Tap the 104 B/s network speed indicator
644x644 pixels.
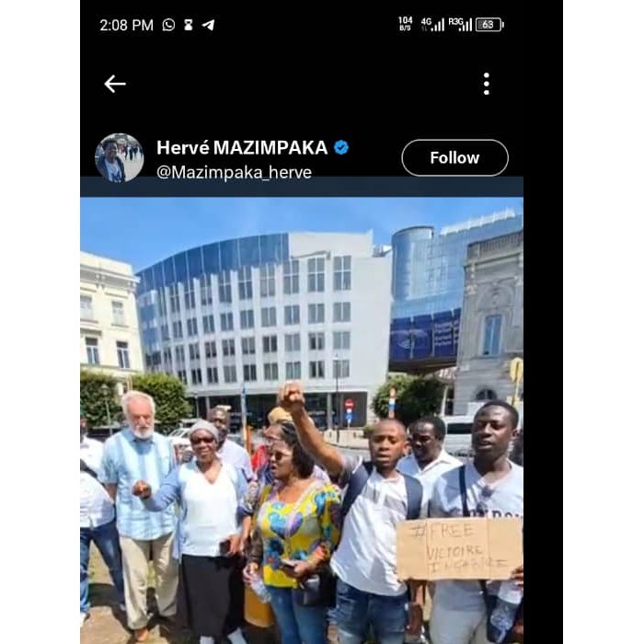click(405, 24)
